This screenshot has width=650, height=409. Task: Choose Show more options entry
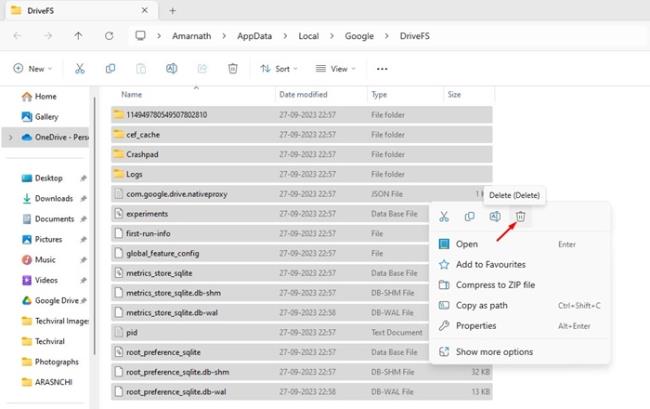(x=494, y=352)
